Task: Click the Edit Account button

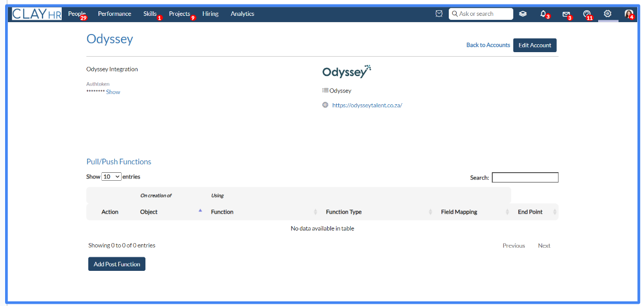Action: coord(535,45)
